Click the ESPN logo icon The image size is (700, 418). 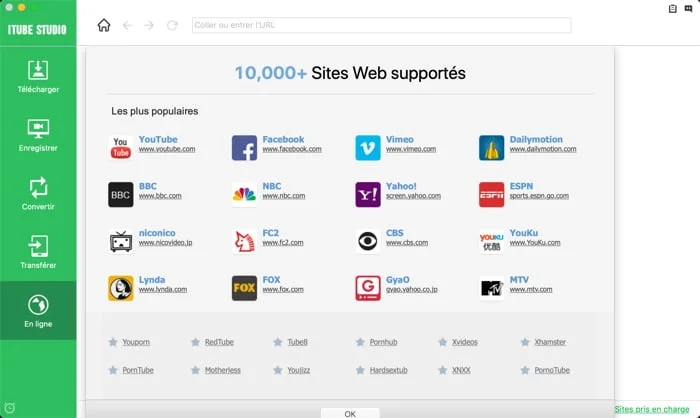click(492, 195)
